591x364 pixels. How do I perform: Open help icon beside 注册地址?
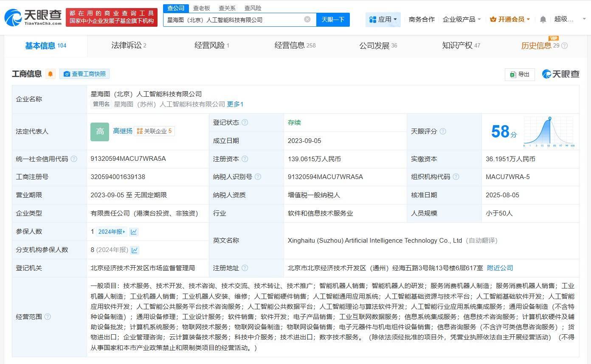coord(245,268)
